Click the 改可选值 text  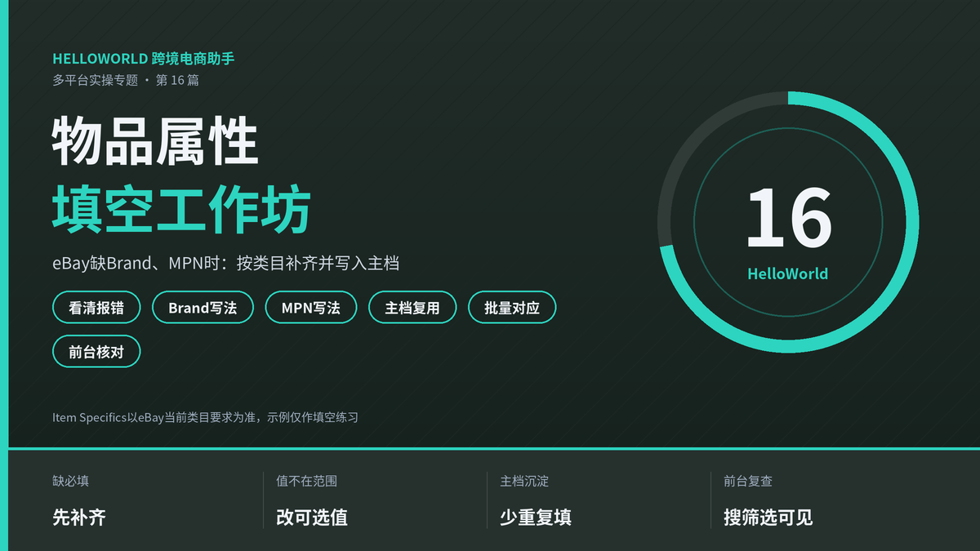pos(312,518)
